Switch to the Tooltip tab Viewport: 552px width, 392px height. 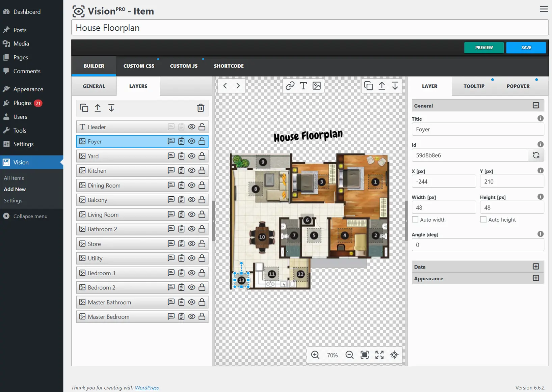474,86
